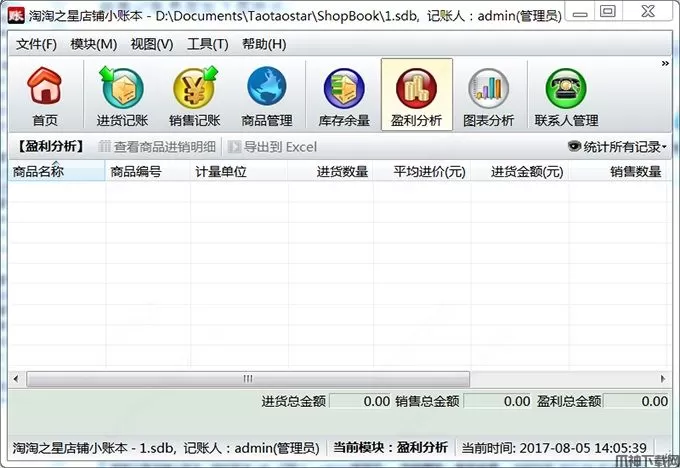This screenshot has height=468, width=680.
Task: Open 联系人管理 contacts module
Action: tap(566, 96)
